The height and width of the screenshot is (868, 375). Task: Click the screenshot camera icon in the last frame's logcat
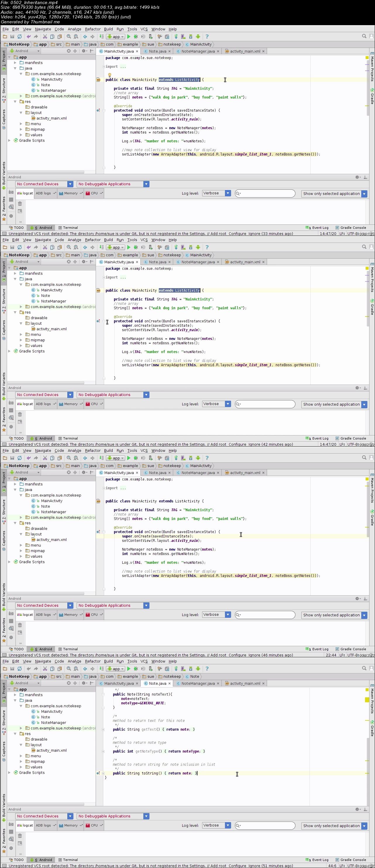(11, 824)
